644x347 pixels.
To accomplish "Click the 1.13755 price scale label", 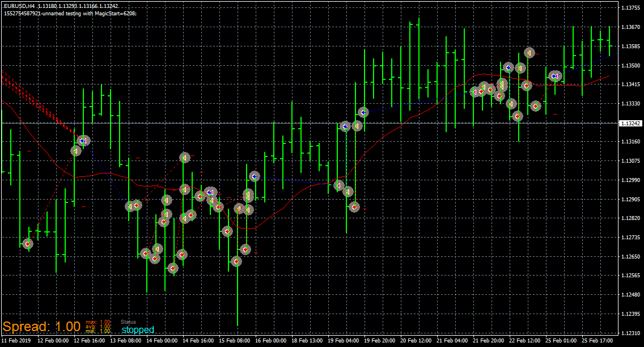I will 630,8.
